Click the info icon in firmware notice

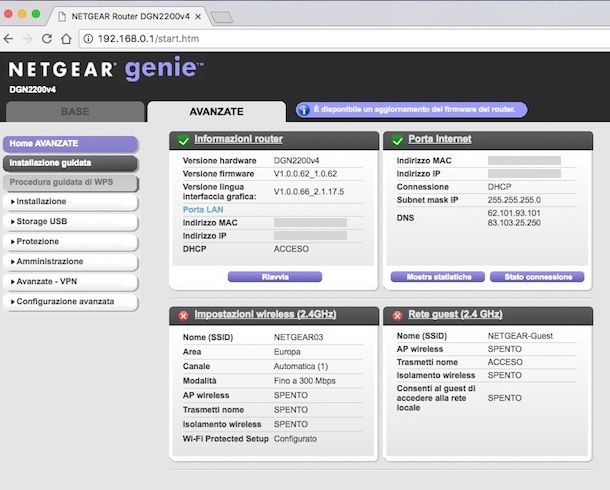[x=303, y=110]
